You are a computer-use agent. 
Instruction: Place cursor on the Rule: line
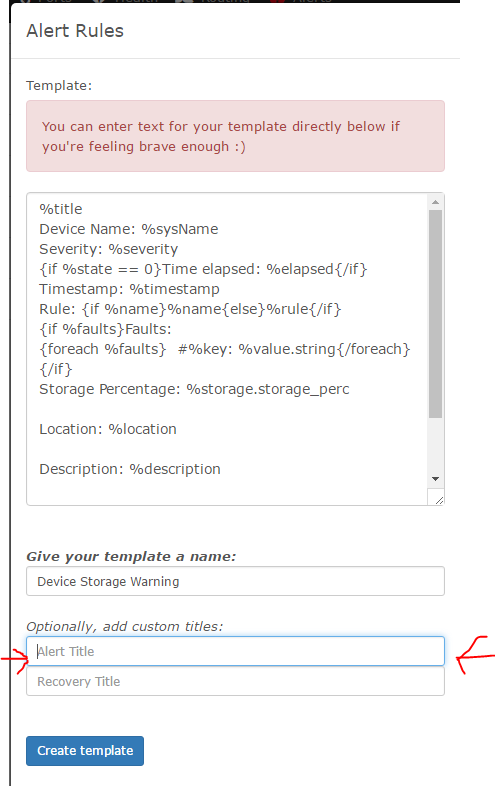pos(190,309)
